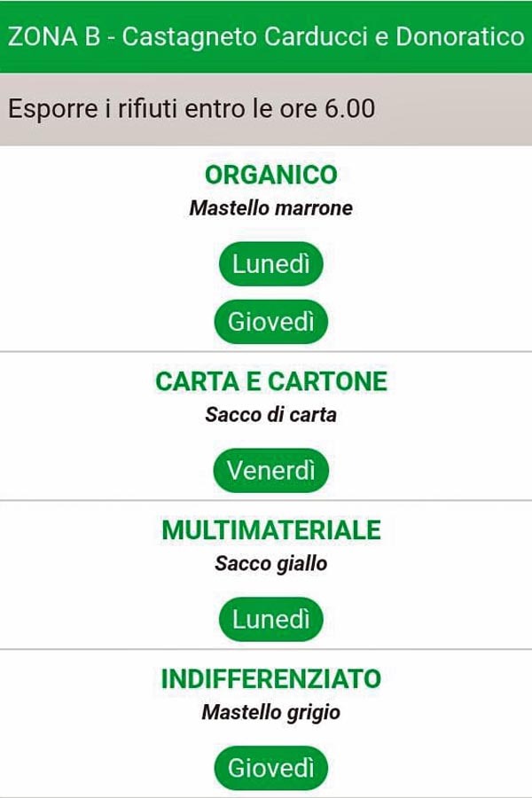Click divider line below Carta e Cartone section

click(x=266, y=501)
